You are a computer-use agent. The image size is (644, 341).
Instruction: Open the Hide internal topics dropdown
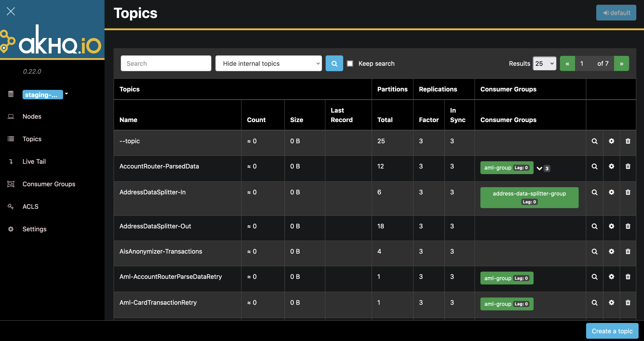pyautogui.click(x=268, y=64)
